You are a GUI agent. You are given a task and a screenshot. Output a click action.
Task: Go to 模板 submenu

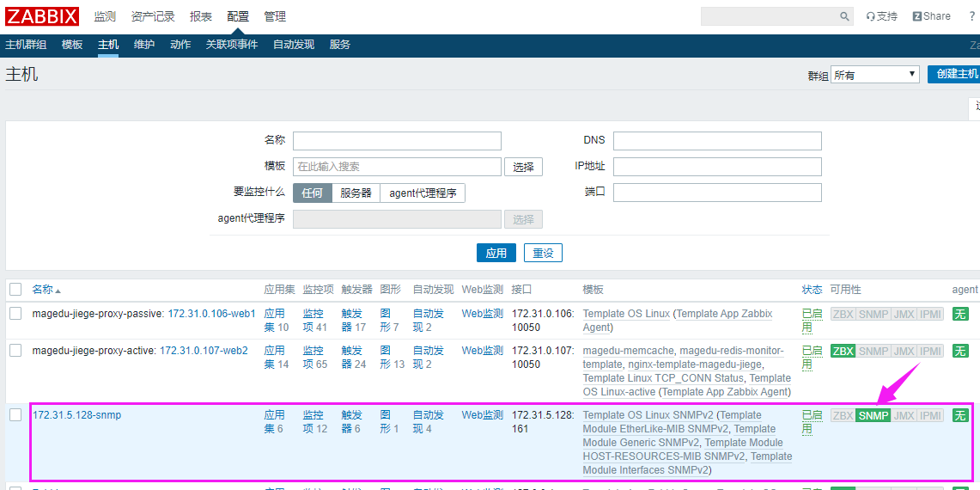pyautogui.click(x=72, y=45)
